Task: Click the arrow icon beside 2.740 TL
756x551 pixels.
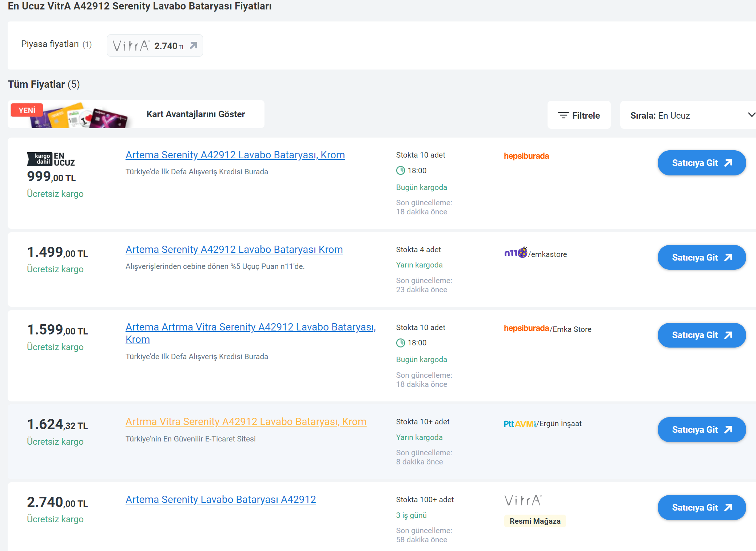Action: pos(194,45)
